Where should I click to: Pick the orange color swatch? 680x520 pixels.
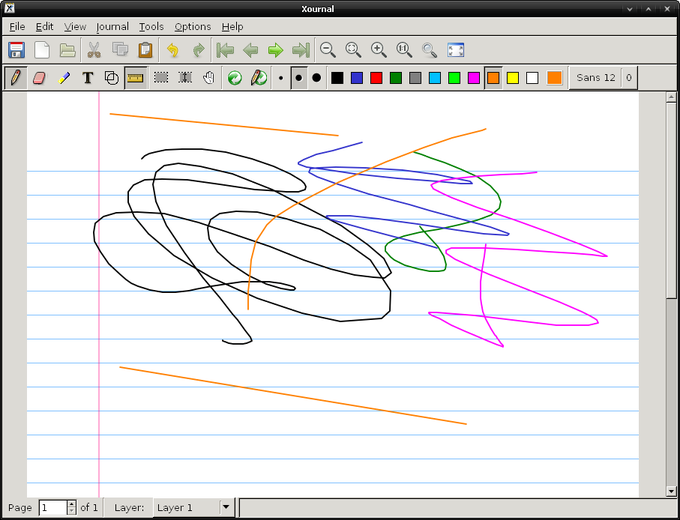coord(493,78)
